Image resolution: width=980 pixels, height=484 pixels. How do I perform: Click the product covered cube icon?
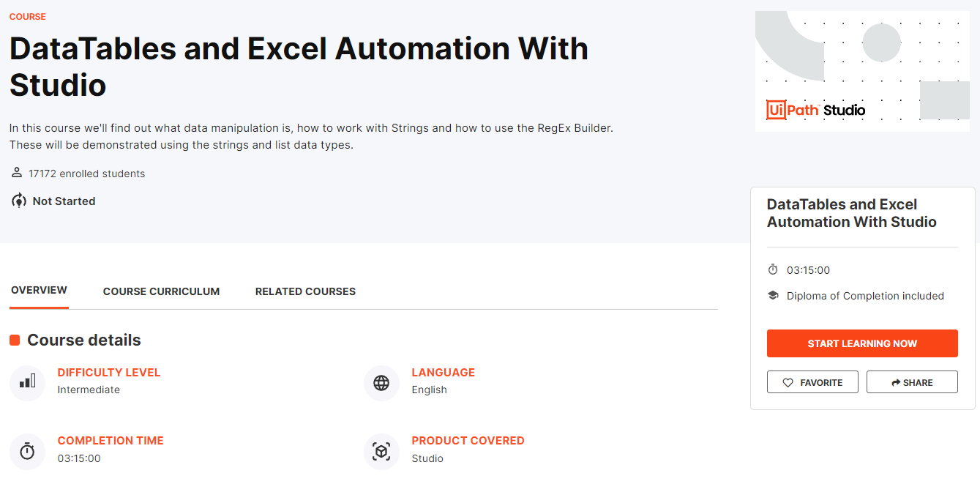381,451
